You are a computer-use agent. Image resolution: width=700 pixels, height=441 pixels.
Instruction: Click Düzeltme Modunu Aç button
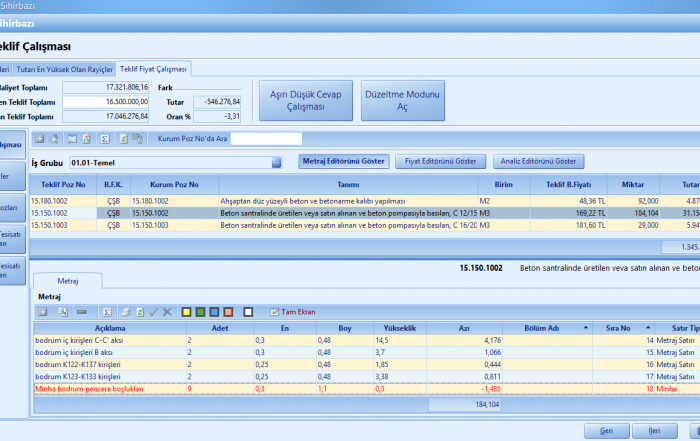(x=402, y=100)
